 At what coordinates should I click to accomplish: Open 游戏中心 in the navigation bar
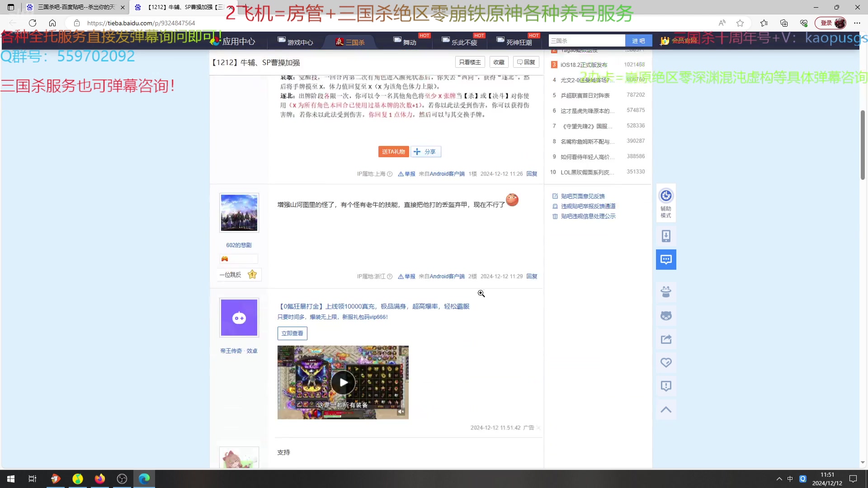click(296, 42)
